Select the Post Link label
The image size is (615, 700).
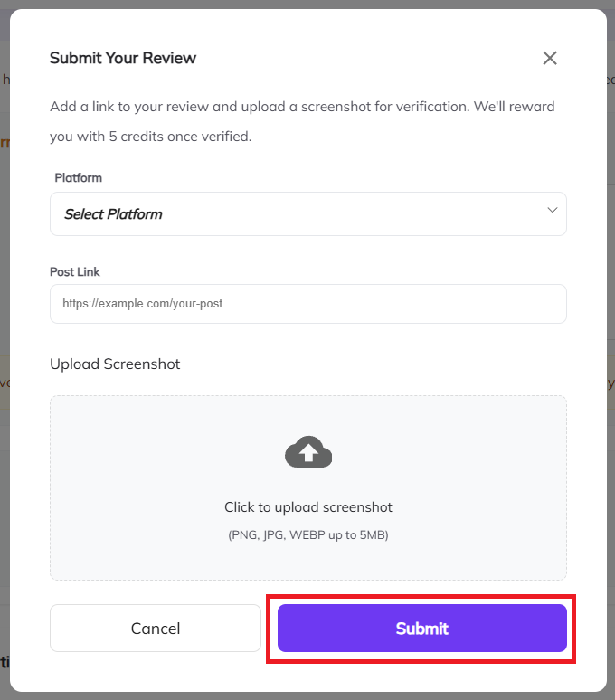75,272
